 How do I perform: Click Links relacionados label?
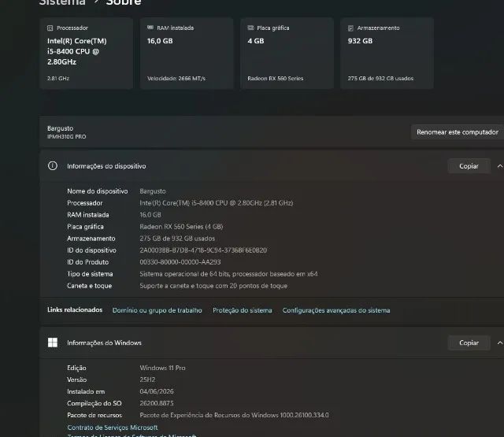(75, 309)
